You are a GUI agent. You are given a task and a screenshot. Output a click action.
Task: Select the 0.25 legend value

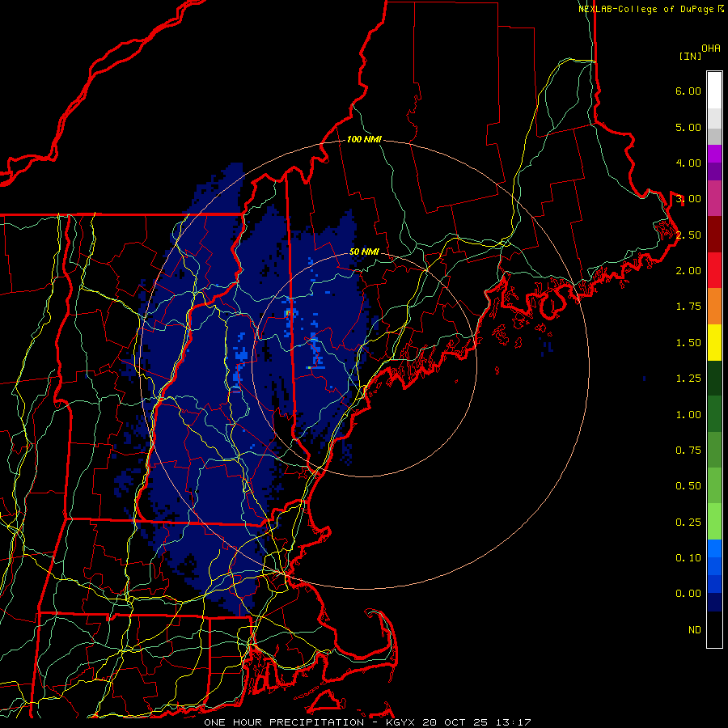pos(688,523)
